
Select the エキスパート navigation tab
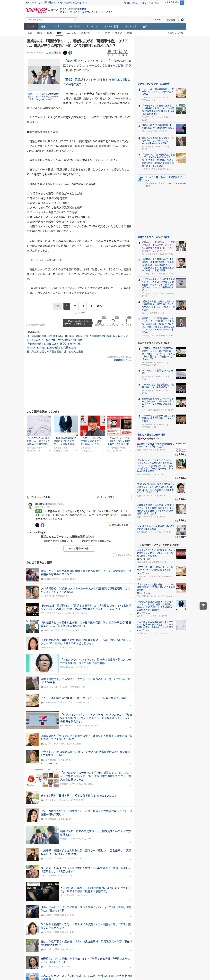(x=72, y=27)
